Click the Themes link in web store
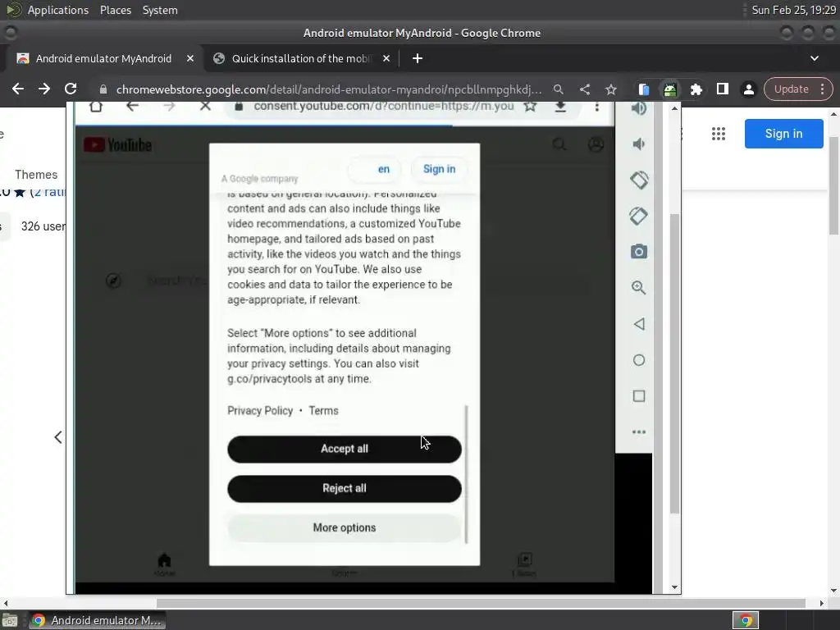 (36, 175)
